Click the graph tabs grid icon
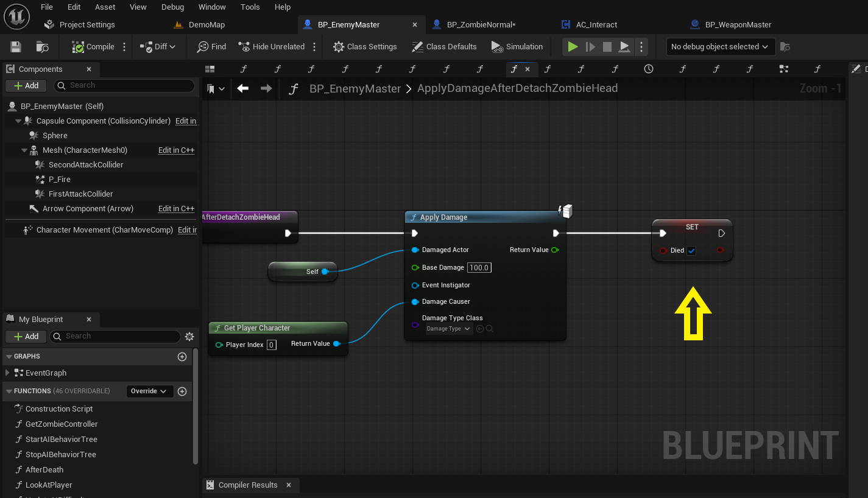 click(210, 69)
